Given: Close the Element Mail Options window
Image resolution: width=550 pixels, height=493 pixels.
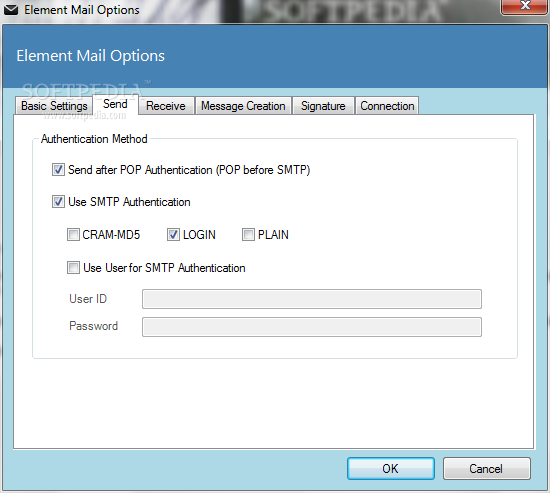Looking at the screenshot, I should pos(525,6).
